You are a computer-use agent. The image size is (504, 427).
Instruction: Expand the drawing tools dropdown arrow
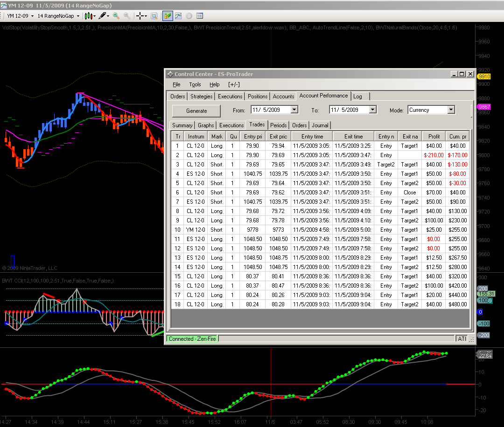click(x=108, y=16)
